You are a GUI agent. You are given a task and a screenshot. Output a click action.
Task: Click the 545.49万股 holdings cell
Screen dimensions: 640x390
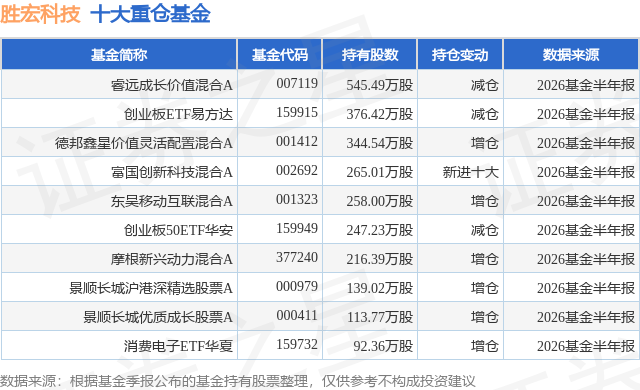[380, 85]
